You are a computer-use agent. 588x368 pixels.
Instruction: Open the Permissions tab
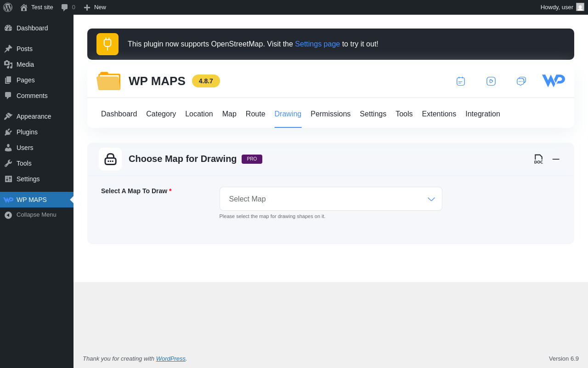[x=330, y=114]
